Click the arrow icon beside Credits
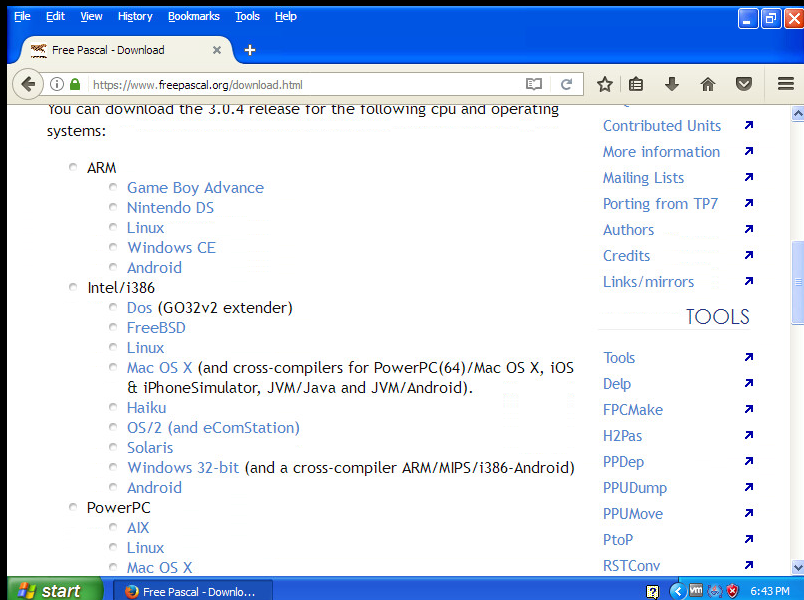 point(749,255)
